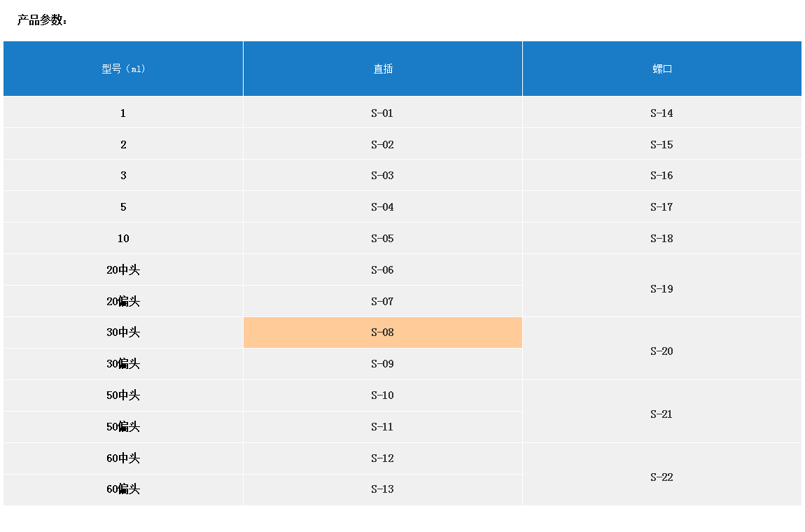Click the 20中头 row label
The image size is (805, 532).
point(123,270)
